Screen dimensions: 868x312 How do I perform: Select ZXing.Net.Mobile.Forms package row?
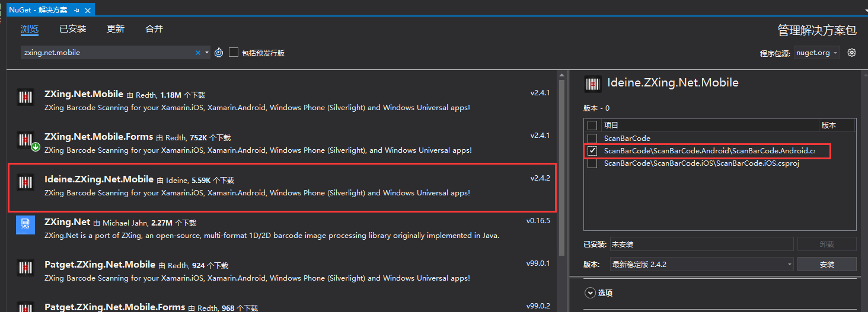(283, 143)
